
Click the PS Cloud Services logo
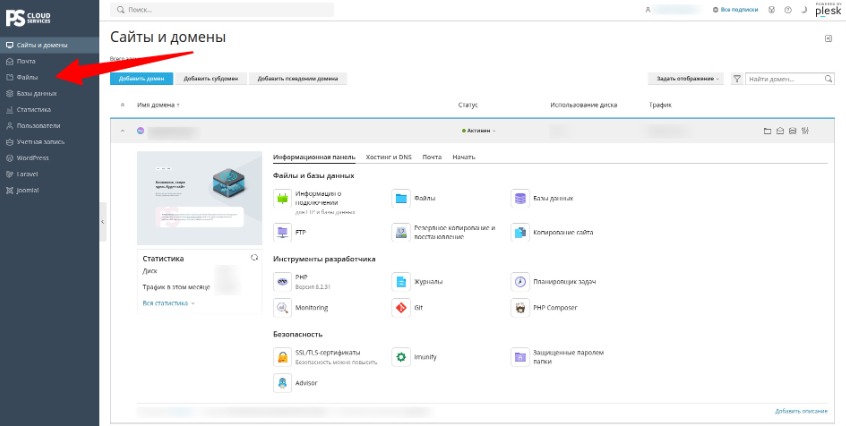click(x=28, y=18)
